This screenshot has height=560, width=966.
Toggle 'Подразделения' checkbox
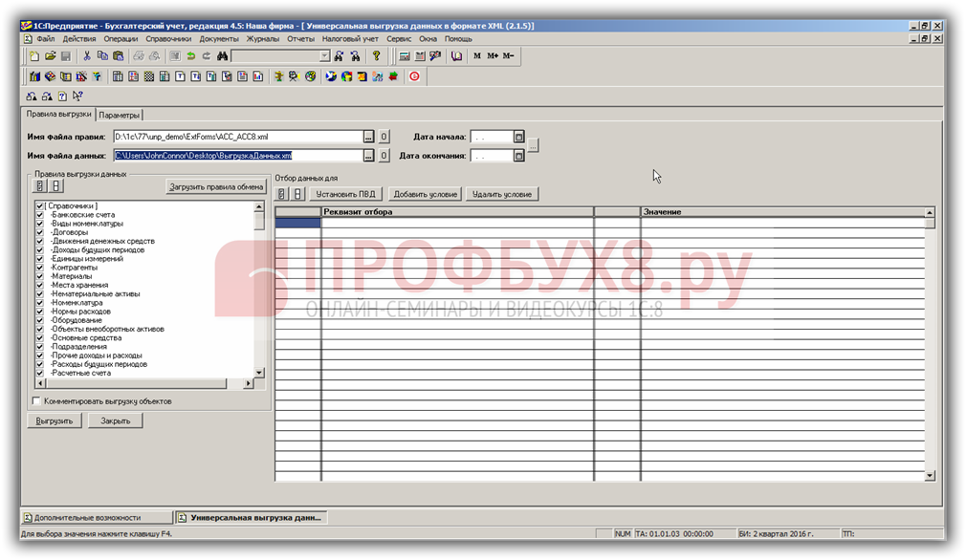click(x=40, y=347)
